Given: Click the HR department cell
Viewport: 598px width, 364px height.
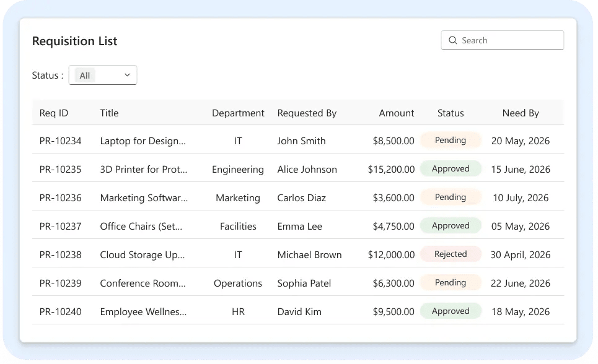Looking at the screenshot, I should point(238,312).
